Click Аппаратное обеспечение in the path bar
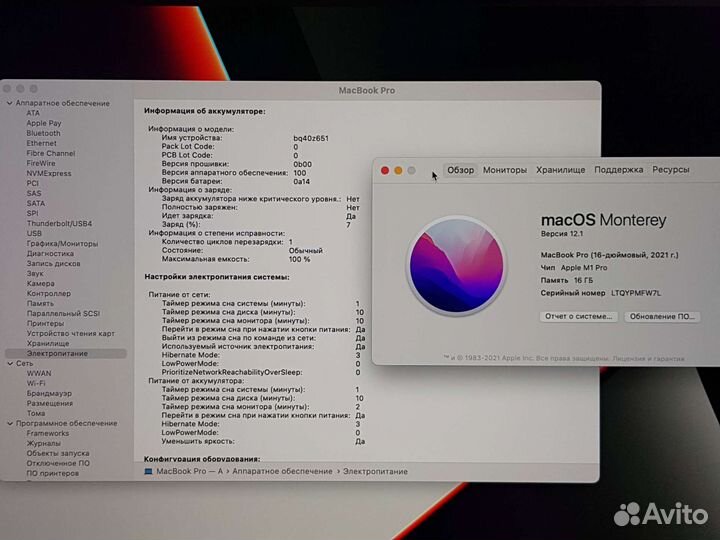 [282, 472]
